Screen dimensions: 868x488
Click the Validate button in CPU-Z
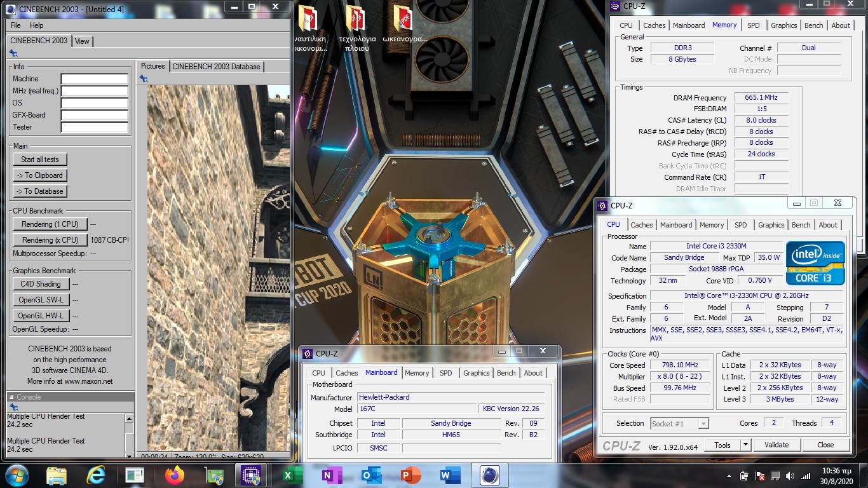[776, 445]
